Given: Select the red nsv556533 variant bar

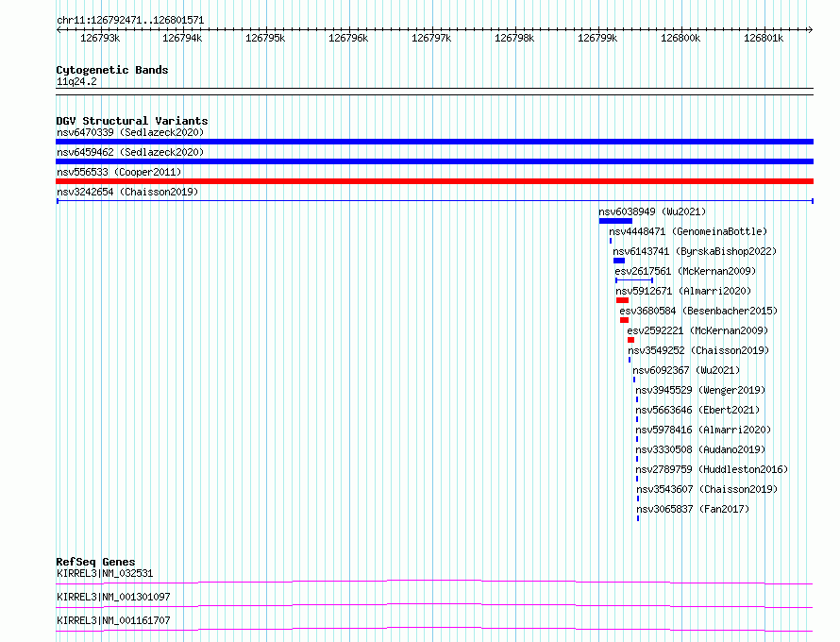Looking at the screenshot, I should coord(434,181).
